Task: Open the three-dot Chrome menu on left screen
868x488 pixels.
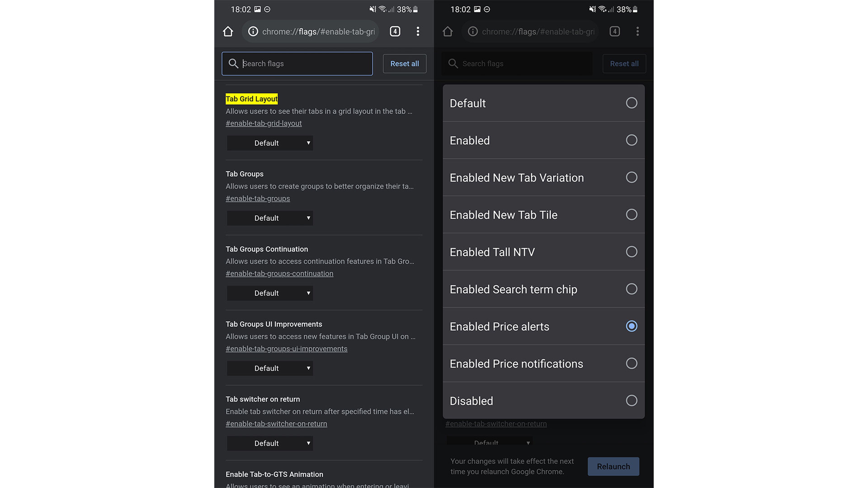Action: pos(418,31)
